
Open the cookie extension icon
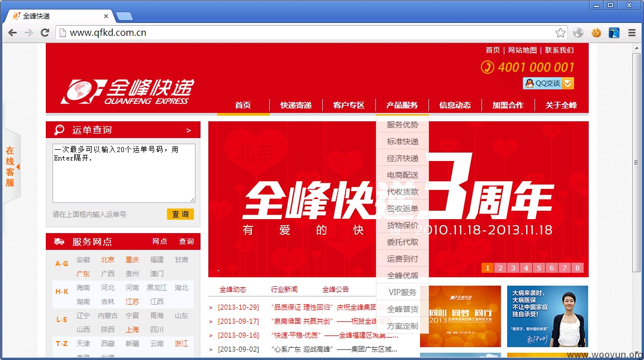coord(596,32)
